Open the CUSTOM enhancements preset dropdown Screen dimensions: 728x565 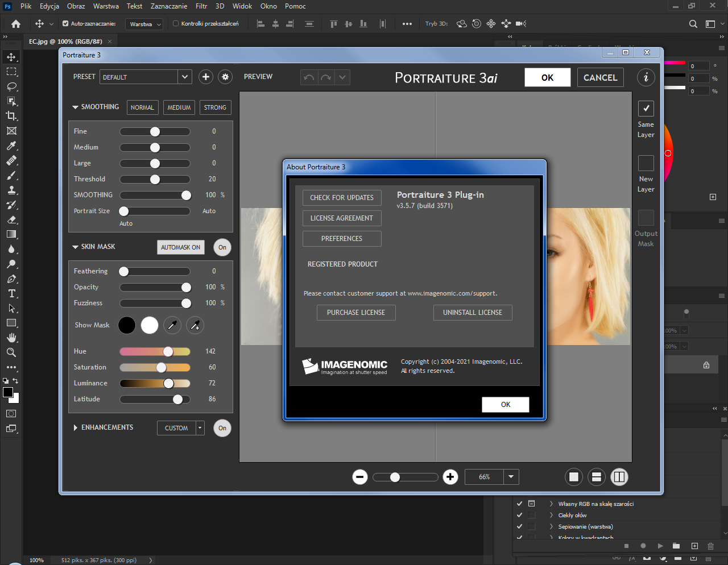coord(200,428)
